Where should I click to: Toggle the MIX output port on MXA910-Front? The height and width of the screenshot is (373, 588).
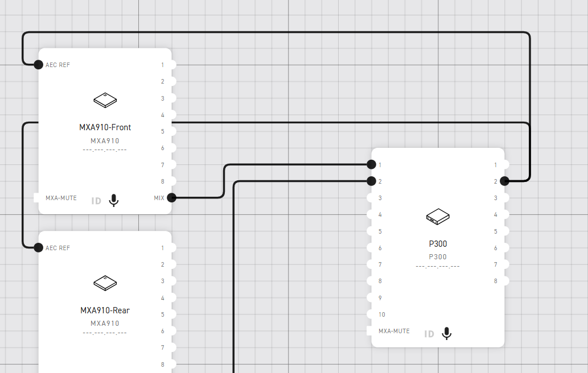coord(172,198)
